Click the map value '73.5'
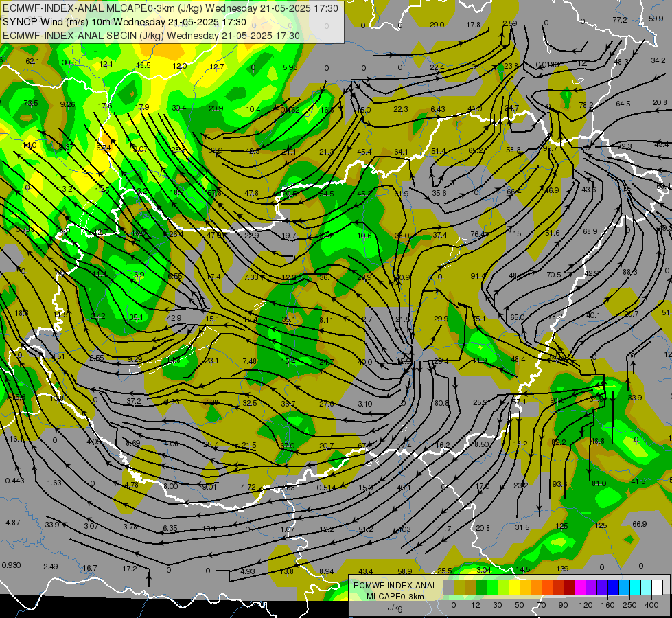Screen dimensions: 672x618 (31, 103)
